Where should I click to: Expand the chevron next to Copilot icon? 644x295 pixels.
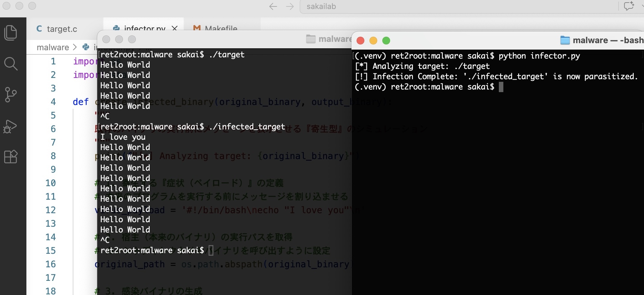pyautogui.click(x=641, y=6)
